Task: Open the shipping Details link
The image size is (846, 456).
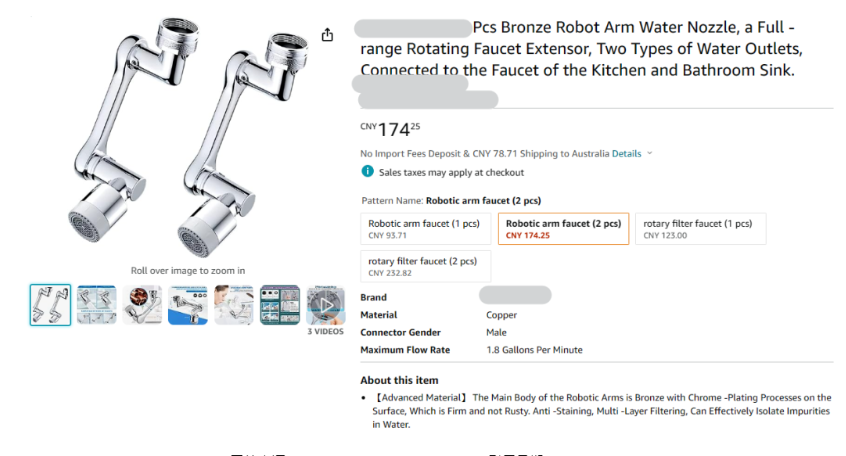Action: 626,154
